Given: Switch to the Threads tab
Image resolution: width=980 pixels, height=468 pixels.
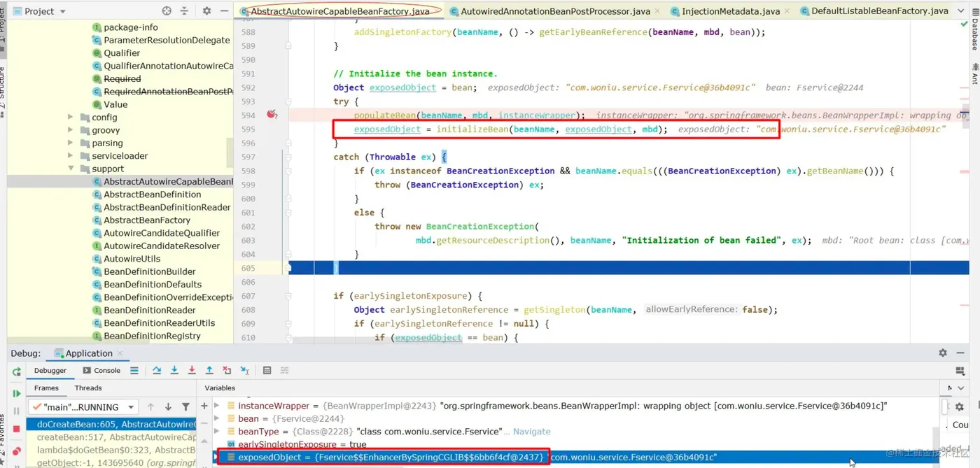Looking at the screenshot, I should tap(88, 388).
